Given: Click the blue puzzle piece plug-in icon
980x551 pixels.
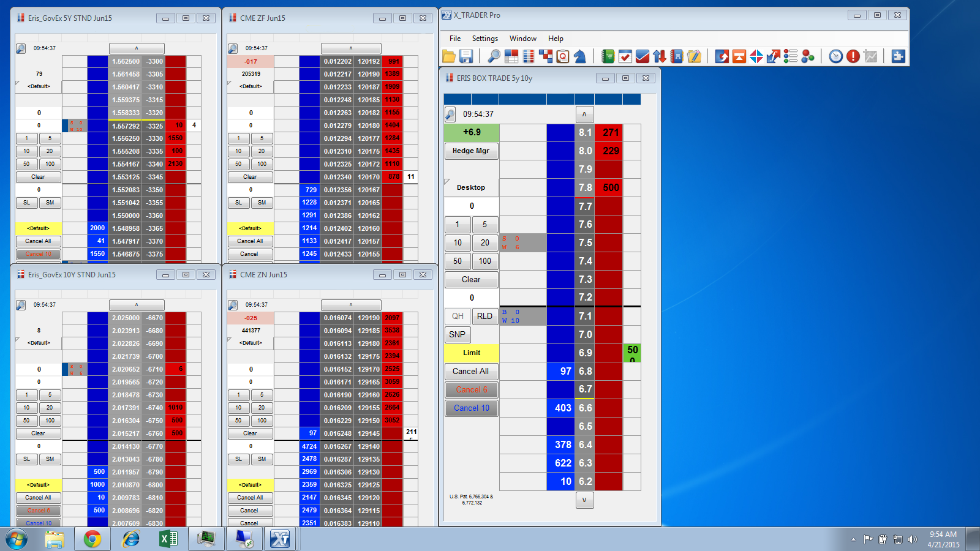Looking at the screenshot, I should (x=899, y=56).
